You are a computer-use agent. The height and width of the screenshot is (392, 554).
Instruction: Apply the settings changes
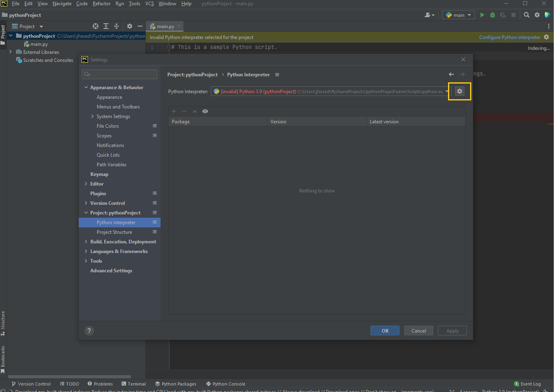[x=452, y=331]
